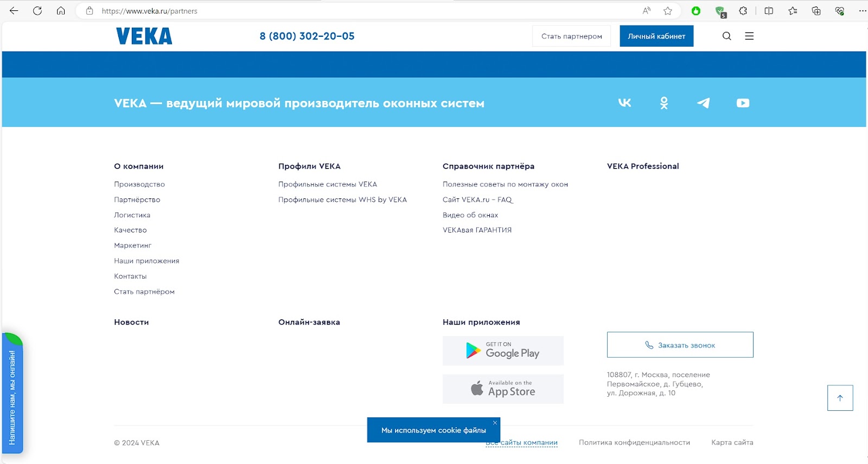Open Личный кабинет

tap(656, 36)
